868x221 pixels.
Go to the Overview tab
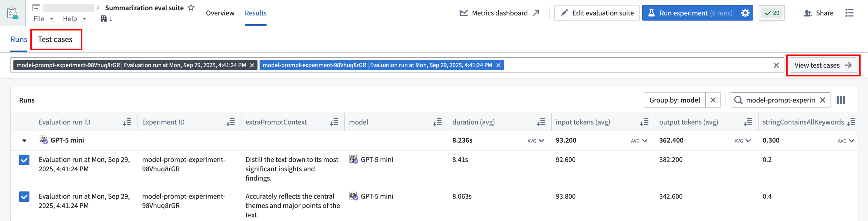click(x=220, y=13)
